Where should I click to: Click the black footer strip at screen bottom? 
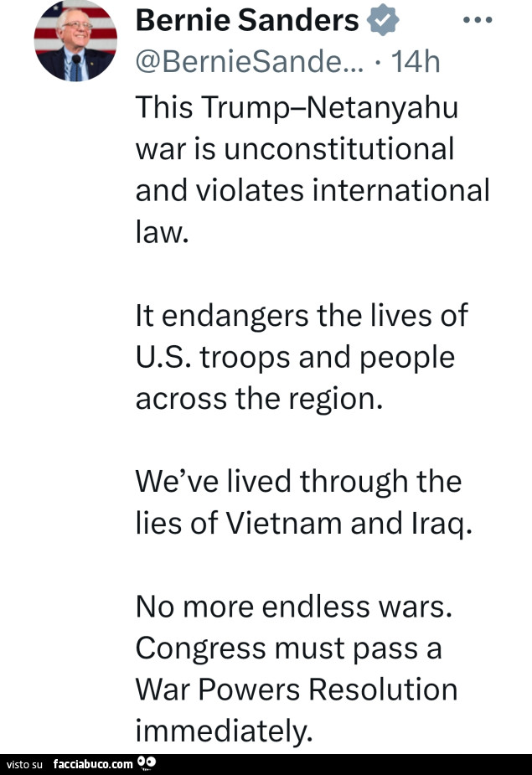click(x=266, y=763)
